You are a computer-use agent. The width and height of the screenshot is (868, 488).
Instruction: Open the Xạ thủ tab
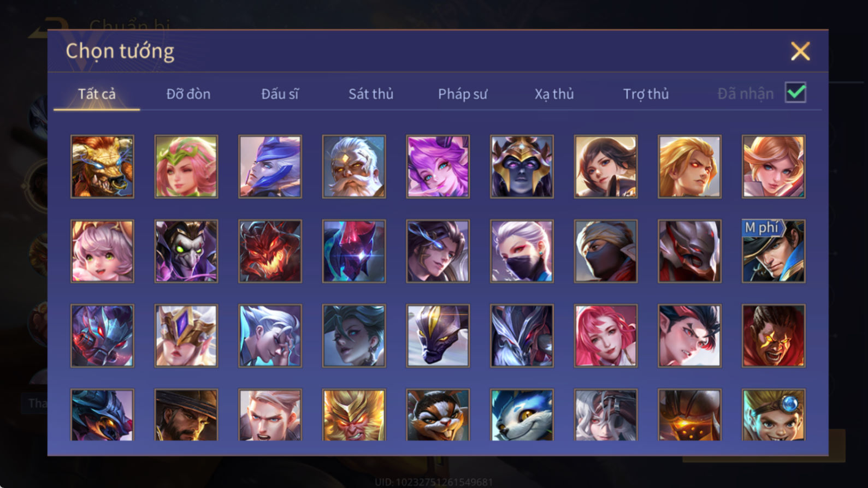coord(554,94)
